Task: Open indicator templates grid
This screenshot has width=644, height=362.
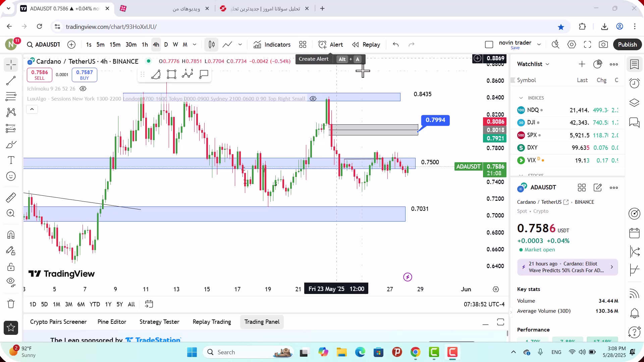Action: [303, 45]
